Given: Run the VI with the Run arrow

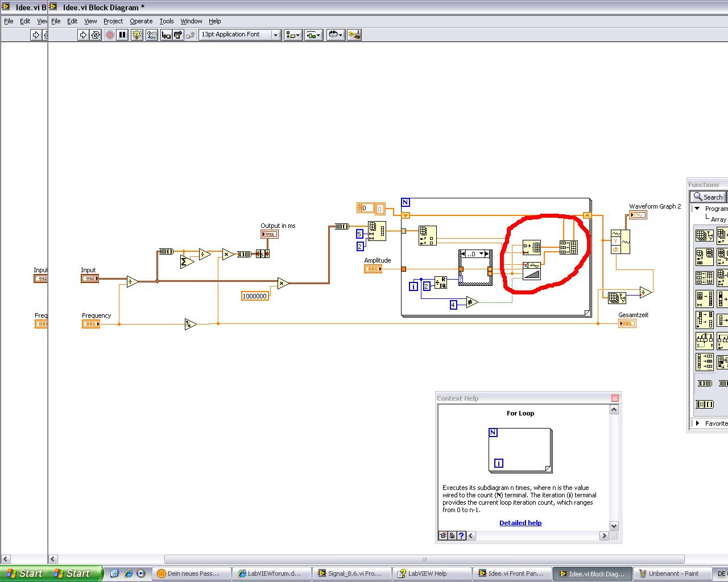Looking at the screenshot, I should click(83, 35).
